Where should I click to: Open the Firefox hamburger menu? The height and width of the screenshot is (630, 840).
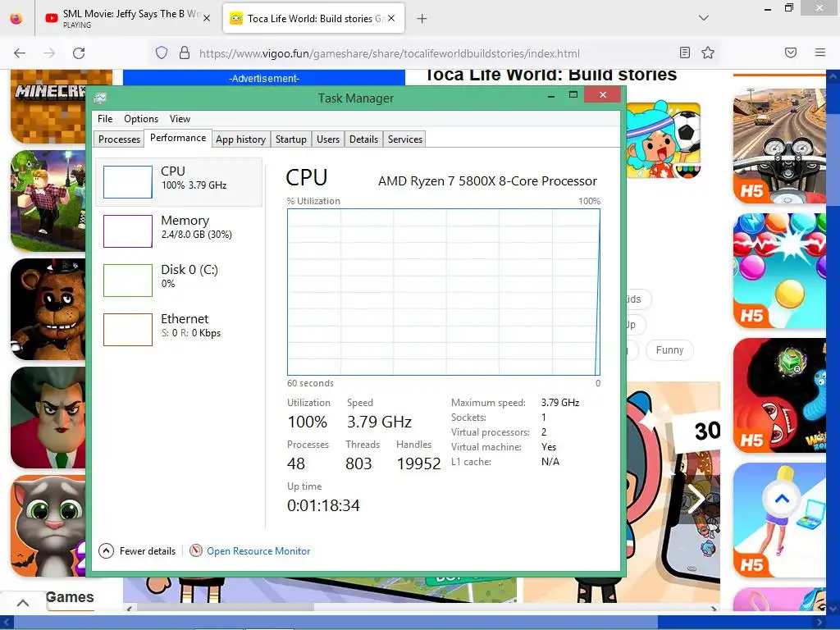820,52
